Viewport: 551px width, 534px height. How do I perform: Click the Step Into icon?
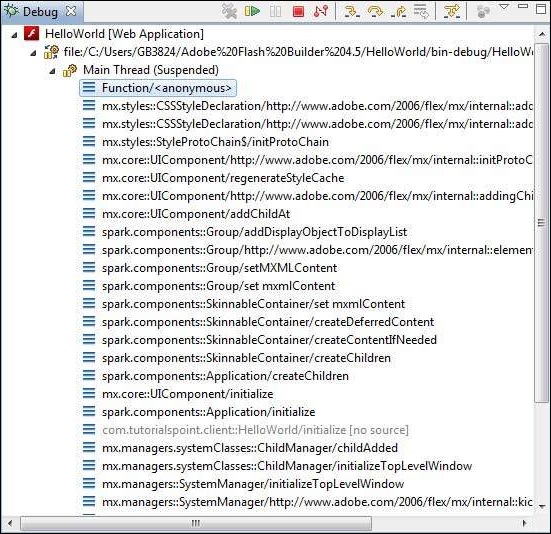point(352,11)
